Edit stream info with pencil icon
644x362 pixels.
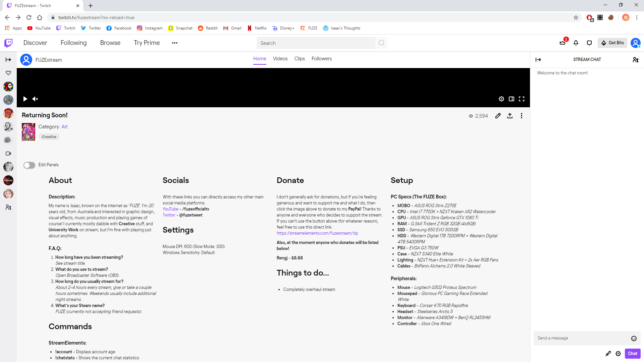point(498,116)
